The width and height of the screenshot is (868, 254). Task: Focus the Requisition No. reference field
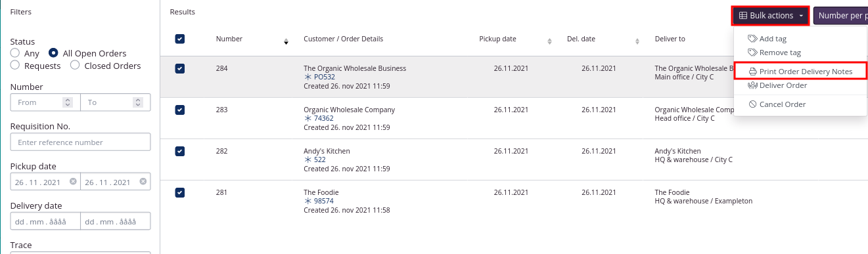click(x=80, y=142)
